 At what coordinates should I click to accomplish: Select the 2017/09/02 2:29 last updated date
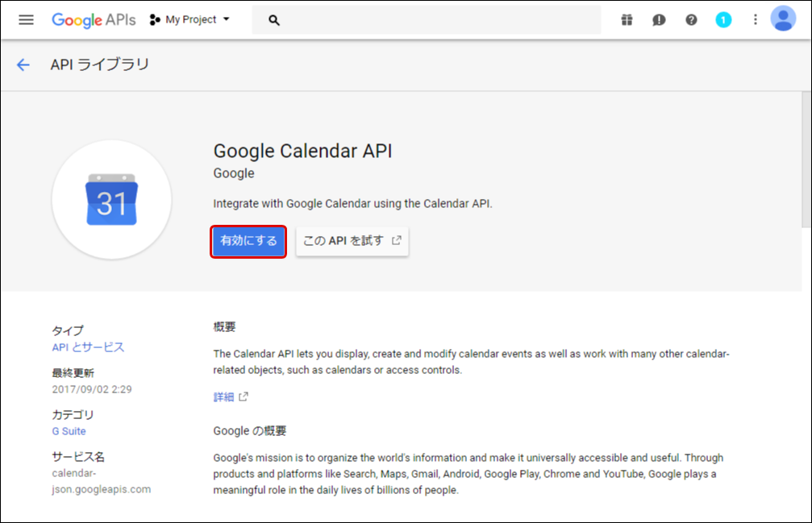point(92,389)
